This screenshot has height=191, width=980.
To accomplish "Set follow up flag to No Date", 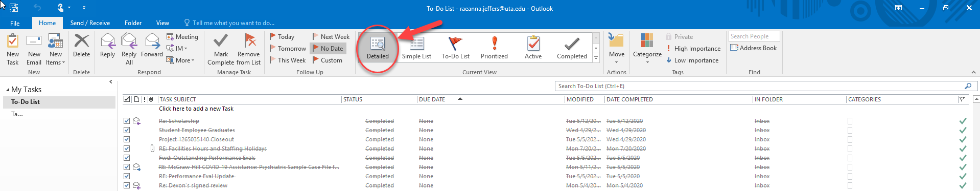I will [328, 49].
